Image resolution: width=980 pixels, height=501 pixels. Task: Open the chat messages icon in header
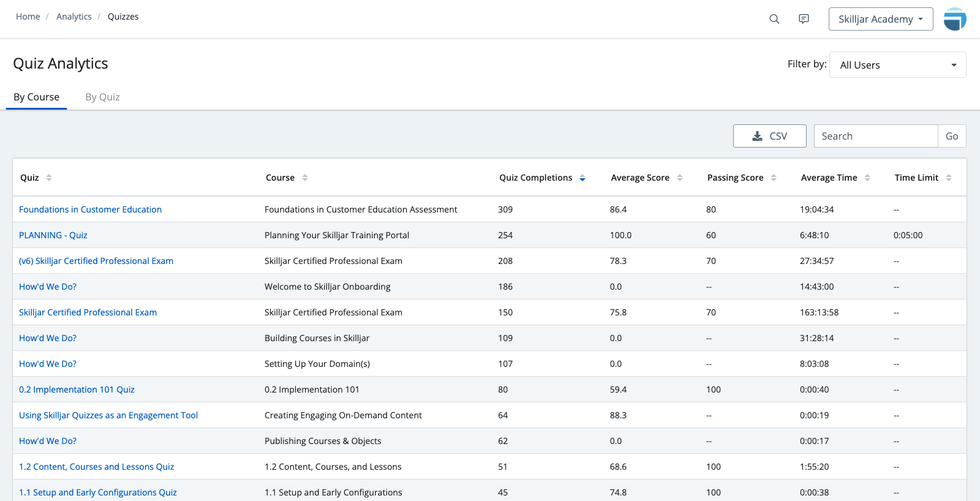[x=804, y=19]
